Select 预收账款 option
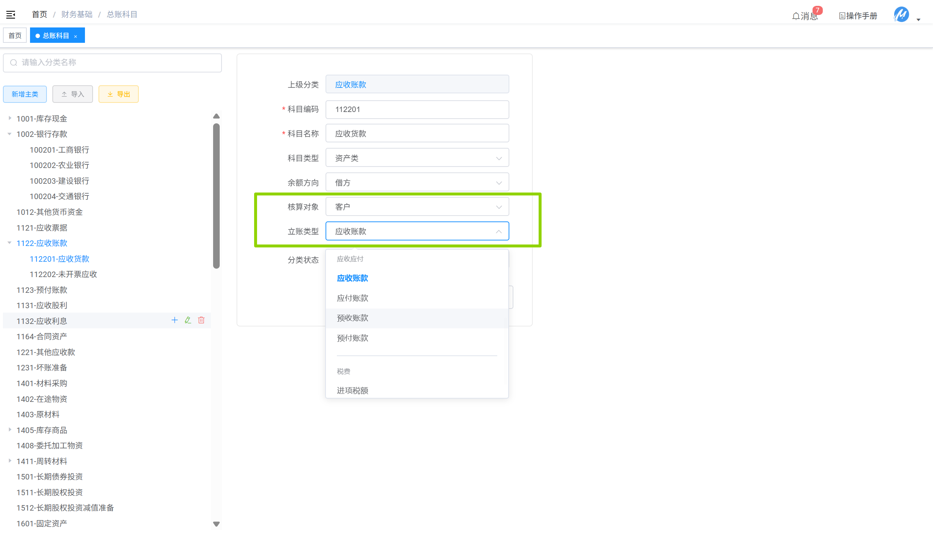 tap(417, 318)
